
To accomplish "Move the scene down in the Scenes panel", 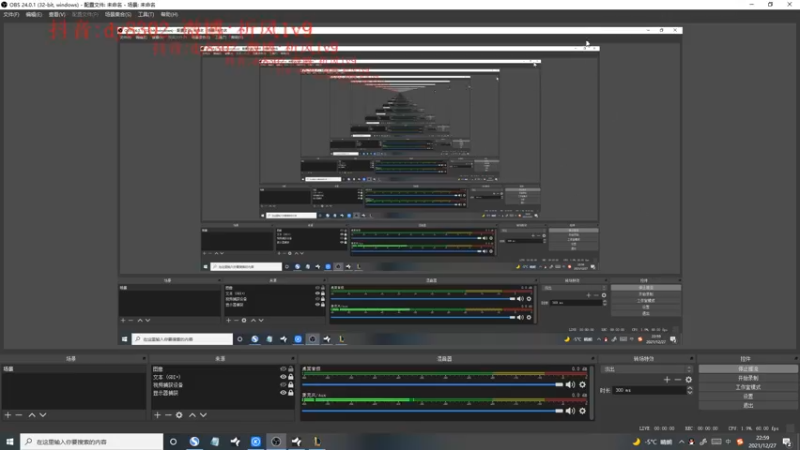I will coord(43,415).
